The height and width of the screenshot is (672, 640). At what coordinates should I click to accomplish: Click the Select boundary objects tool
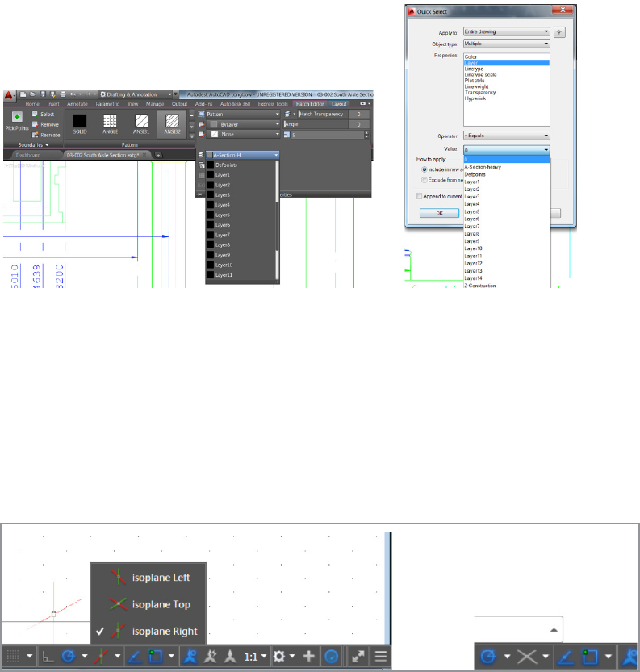point(43,115)
